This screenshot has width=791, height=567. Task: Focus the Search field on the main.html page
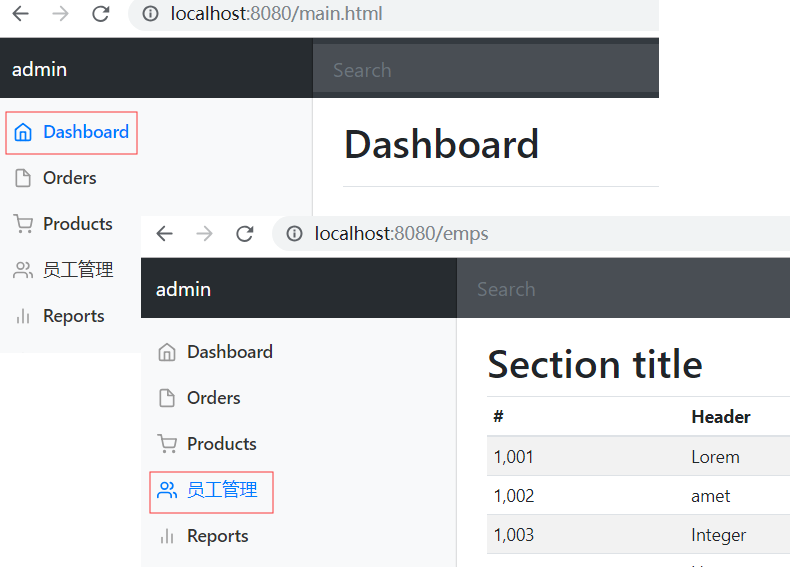point(486,70)
